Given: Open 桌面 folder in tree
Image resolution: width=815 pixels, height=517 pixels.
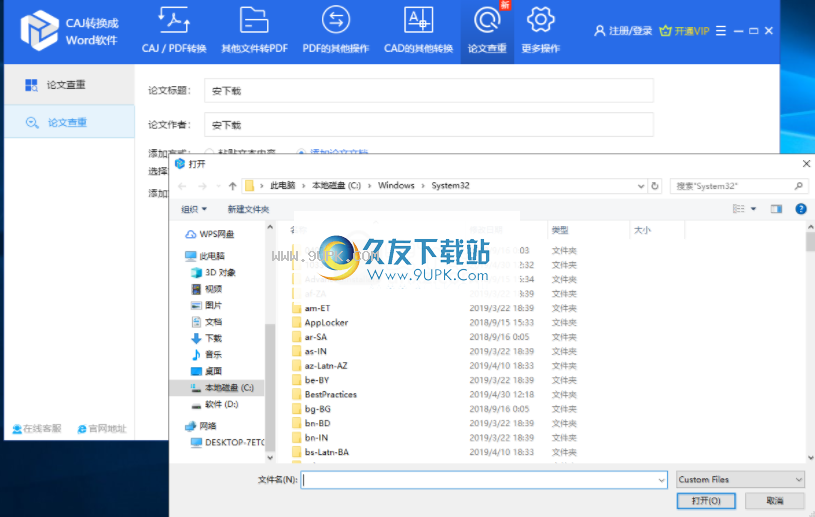Looking at the screenshot, I should point(207,371).
